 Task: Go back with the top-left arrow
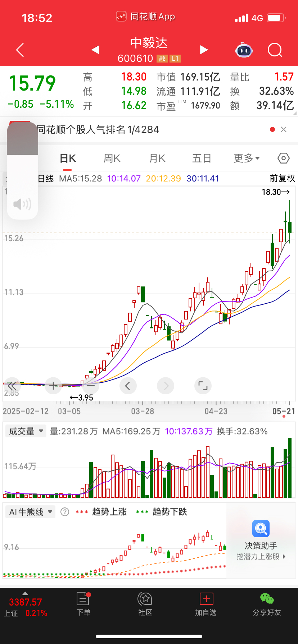coord(20,50)
